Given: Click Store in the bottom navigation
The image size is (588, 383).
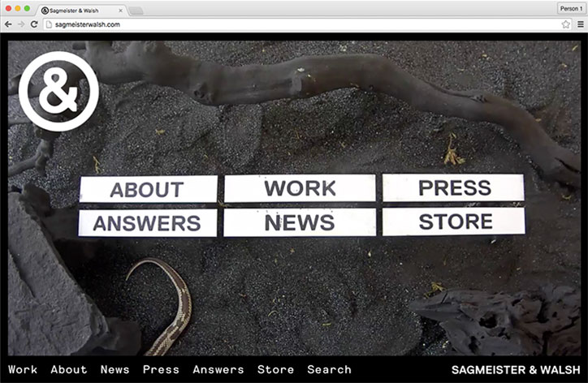Looking at the screenshot, I should [x=275, y=369].
